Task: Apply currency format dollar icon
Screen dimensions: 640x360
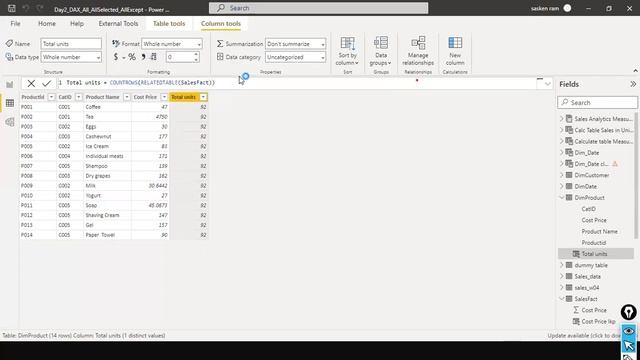Action: pyautogui.click(x=116, y=57)
